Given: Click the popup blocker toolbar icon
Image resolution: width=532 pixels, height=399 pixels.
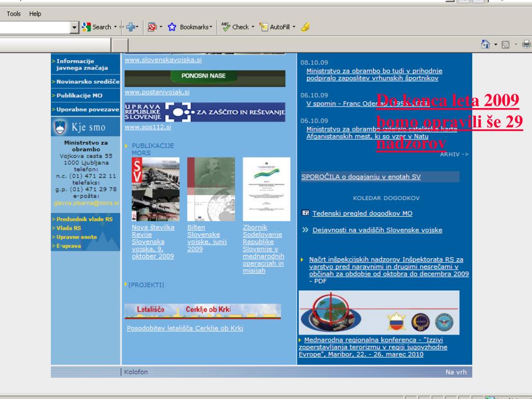Looking at the screenshot, I should point(152,27).
